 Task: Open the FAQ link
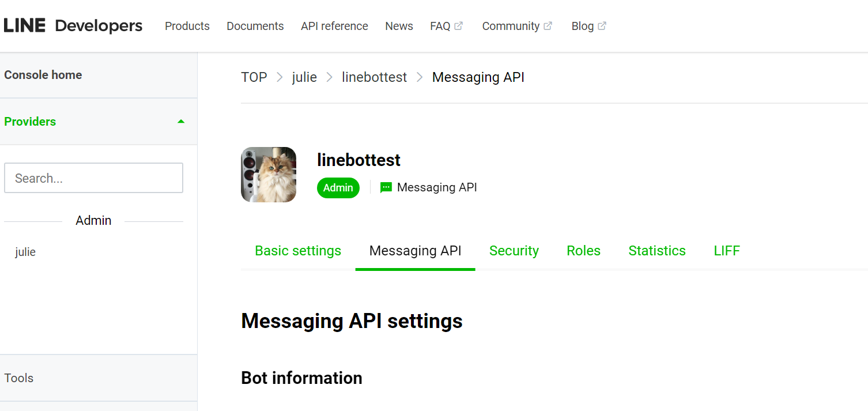(x=440, y=26)
